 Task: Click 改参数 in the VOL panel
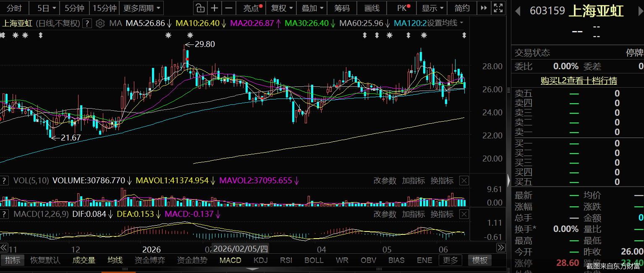(385, 181)
